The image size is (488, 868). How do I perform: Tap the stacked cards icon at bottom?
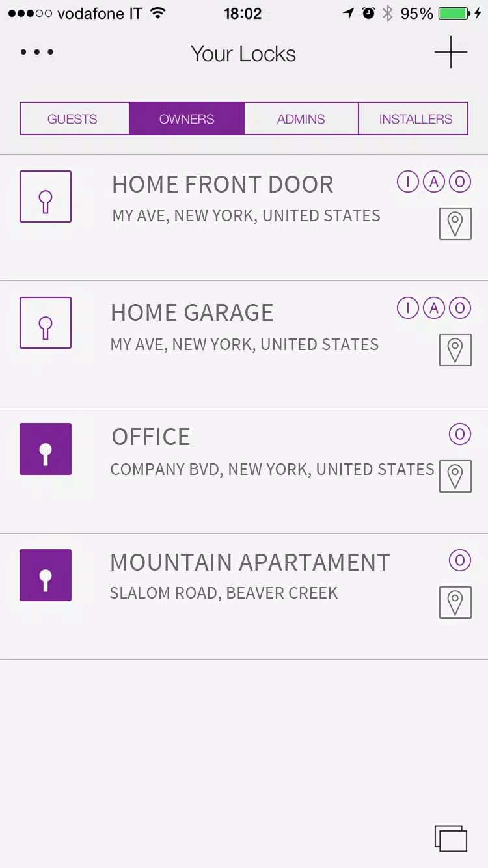451,838
